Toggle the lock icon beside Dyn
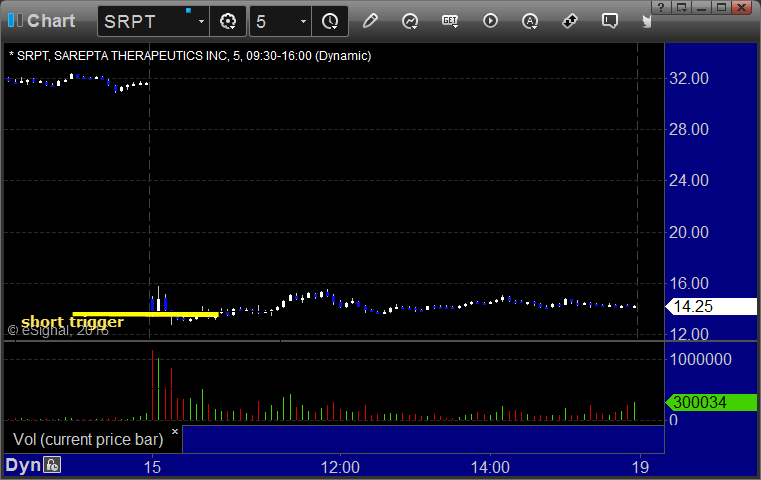761x480 pixels. click(x=52, y=465)
